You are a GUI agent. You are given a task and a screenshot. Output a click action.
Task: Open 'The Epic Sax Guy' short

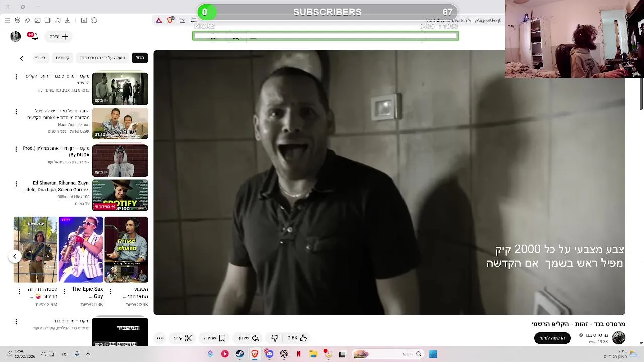coord(80,249)
